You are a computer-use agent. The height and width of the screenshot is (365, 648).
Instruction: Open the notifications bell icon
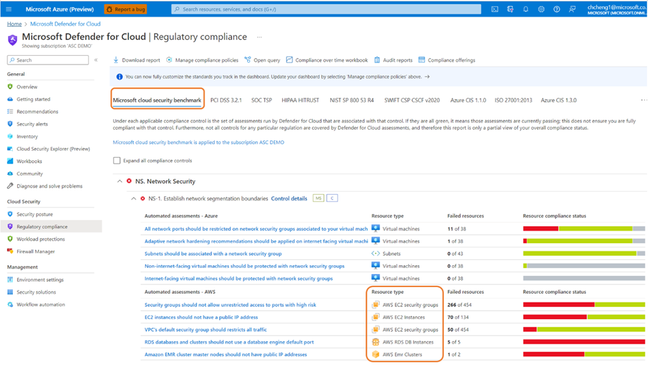point(526,9)
